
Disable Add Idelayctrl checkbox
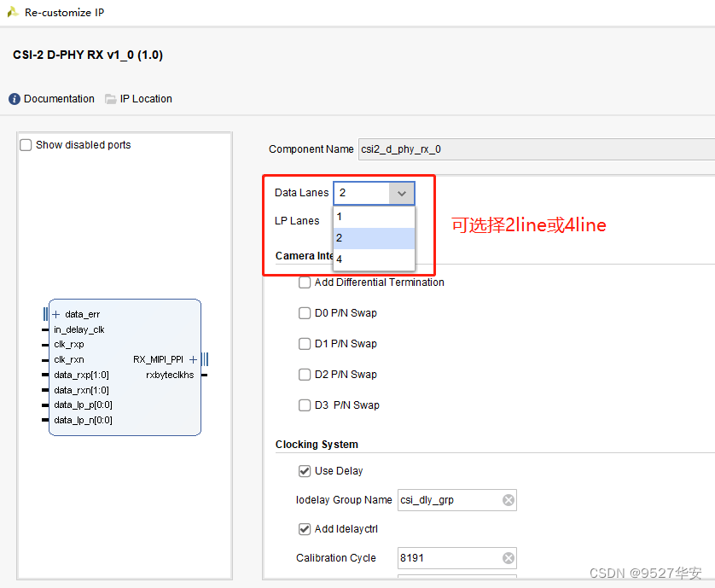point(305,529)
